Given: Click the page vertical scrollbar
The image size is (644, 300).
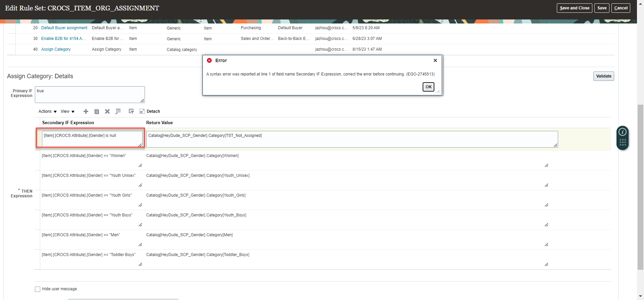Looking at the screenshot, I should click(x=641, y=187).
